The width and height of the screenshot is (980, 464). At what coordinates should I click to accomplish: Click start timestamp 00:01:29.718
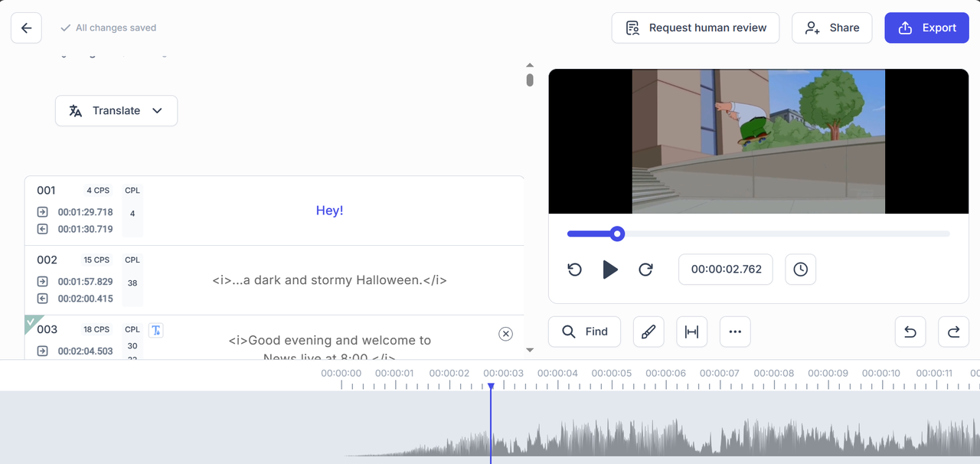coord(85,212)
